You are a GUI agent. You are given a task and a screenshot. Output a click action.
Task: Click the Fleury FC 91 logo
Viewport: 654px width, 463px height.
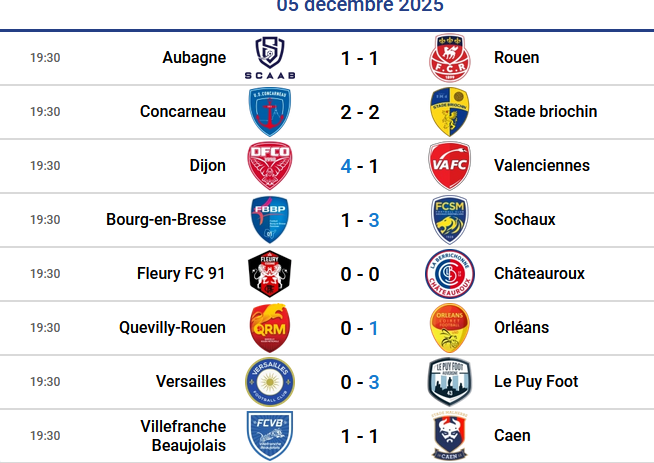point(270,274)
